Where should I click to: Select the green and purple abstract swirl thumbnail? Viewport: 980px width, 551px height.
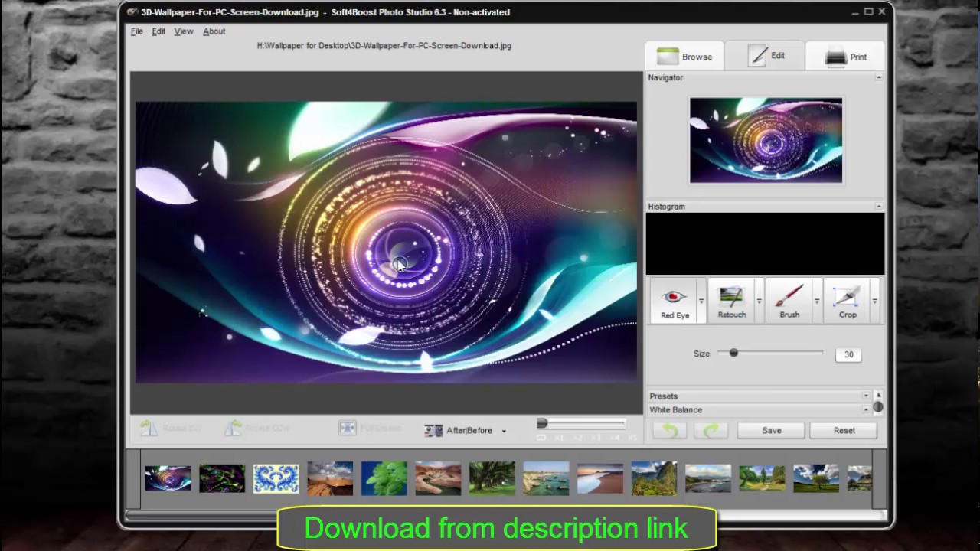pos(222,478)
